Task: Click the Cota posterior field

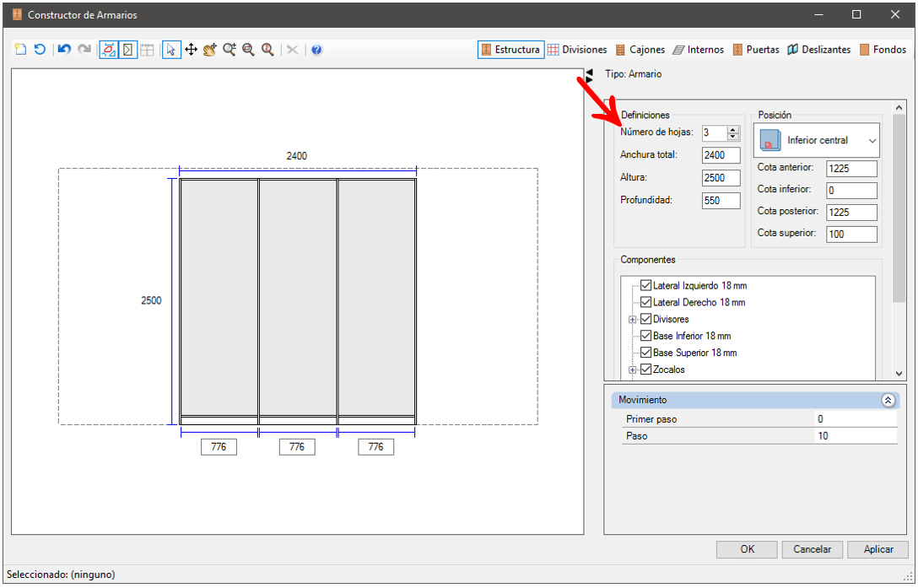Action: (852, 213)
